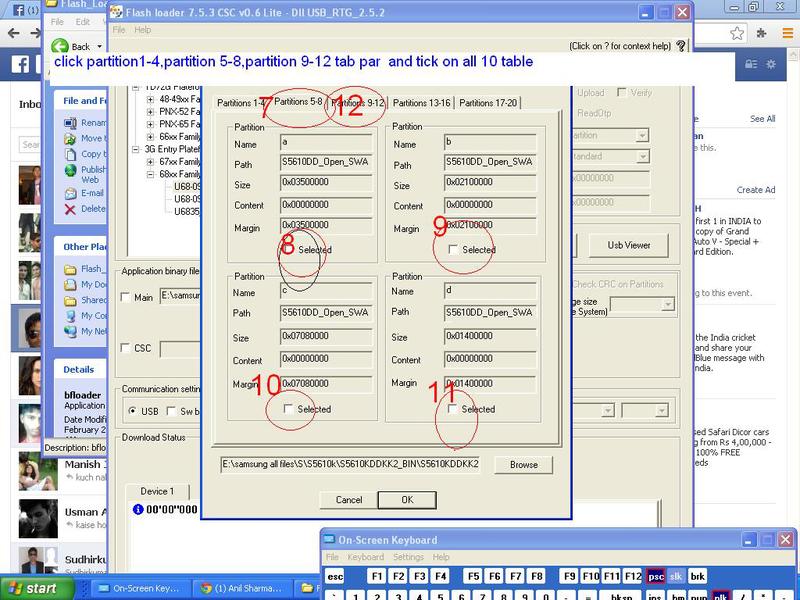The width and height of the screenshot is (800, 600).
Task: Expand the PNX-52 Family tree node
Action: point(150,112)
